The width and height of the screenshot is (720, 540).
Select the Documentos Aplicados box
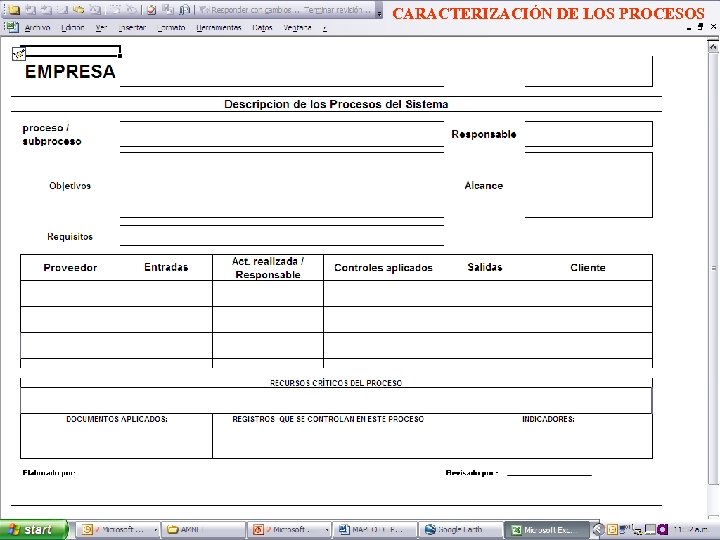(117, 436)
